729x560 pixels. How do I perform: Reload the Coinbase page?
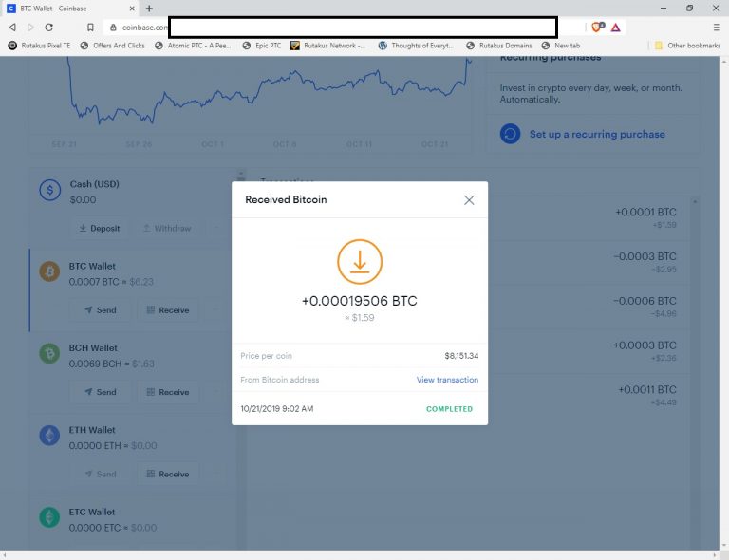[48, 28]
